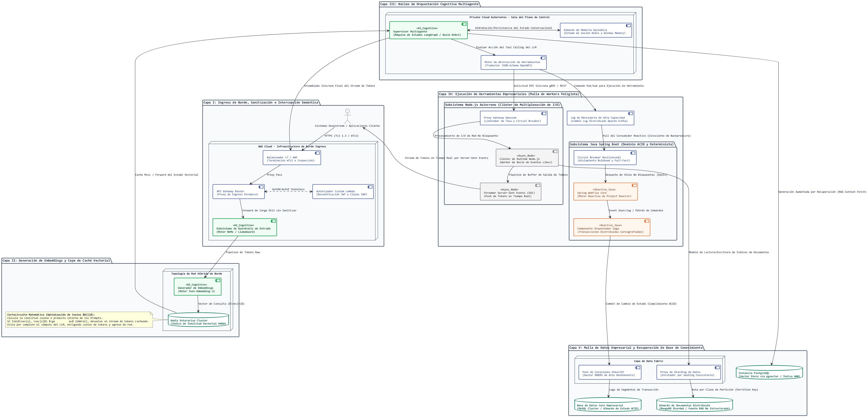Click component icon in Proxy Gateway Opossum box
This screenshot has height=417, width=868.
coord(544,114)
